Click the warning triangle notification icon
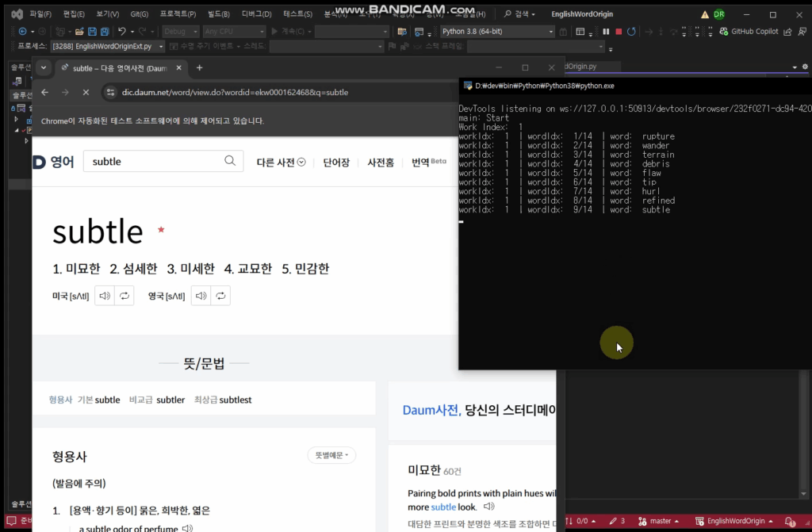812x532 pixels. (x=704, y=14)
